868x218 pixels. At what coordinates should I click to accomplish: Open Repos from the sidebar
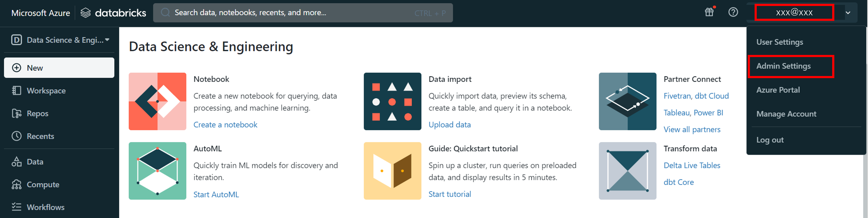point(37,113)
